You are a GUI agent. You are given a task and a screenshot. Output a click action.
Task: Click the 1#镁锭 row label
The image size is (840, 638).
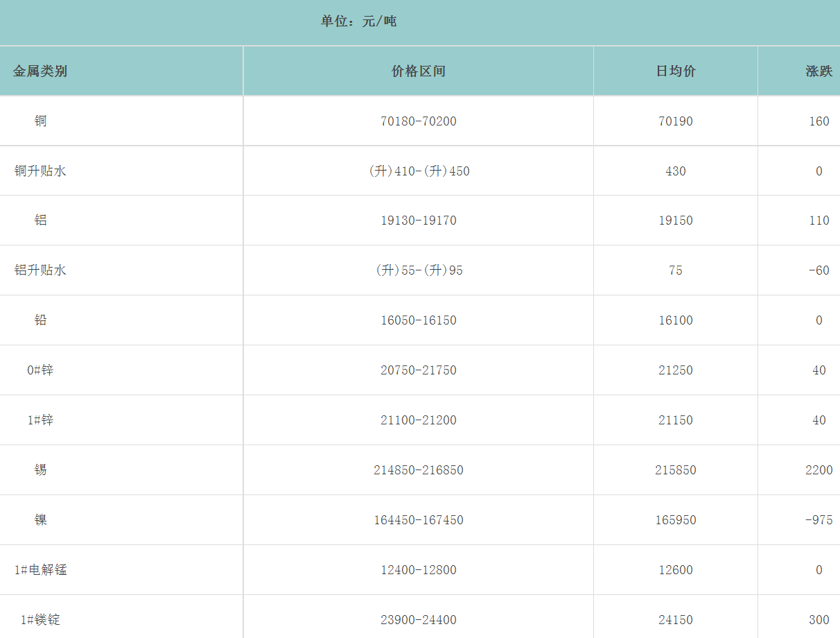(x=40, y=620)
